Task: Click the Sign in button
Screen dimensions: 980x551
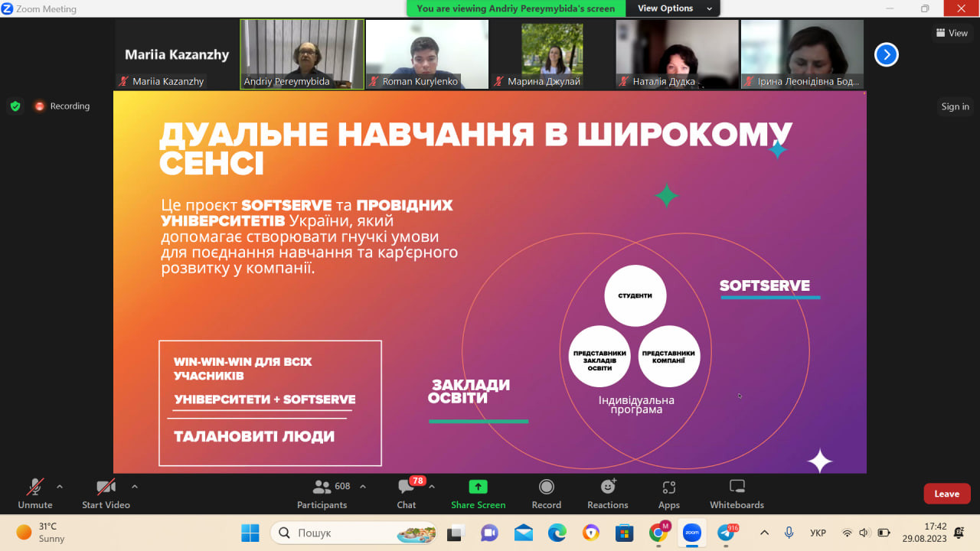Action: 955,106
